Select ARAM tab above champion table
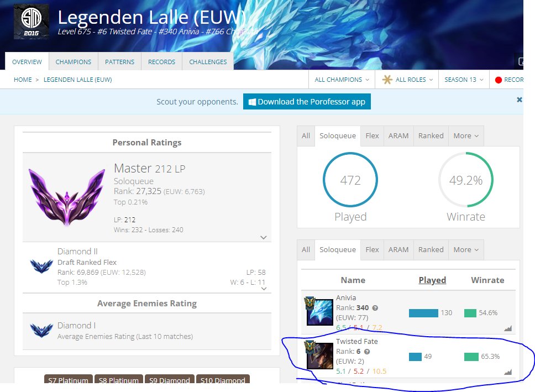This screenshot has width=535, height=392. click(398, 250)
